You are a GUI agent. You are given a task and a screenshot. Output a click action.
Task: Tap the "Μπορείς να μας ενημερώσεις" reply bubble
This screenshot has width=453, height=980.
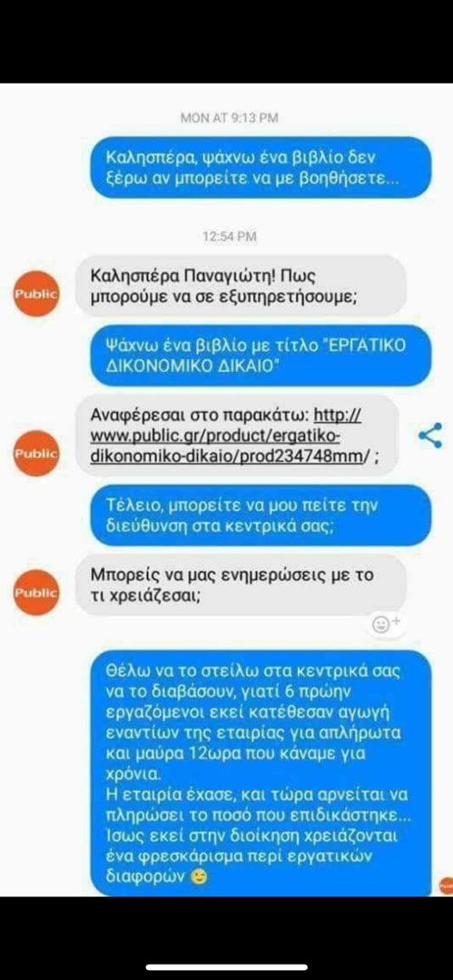click(242, 585)
